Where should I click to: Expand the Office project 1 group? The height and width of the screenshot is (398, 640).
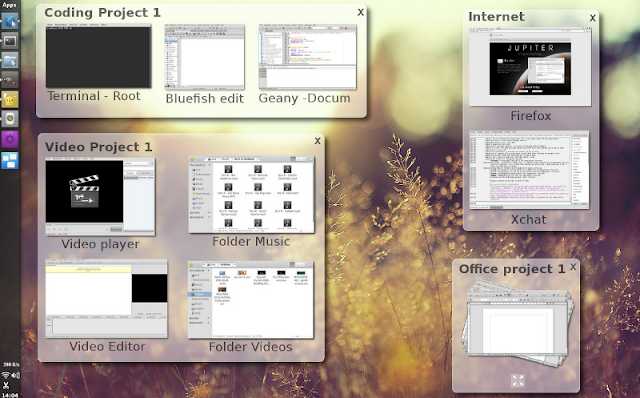coord(518,380)
